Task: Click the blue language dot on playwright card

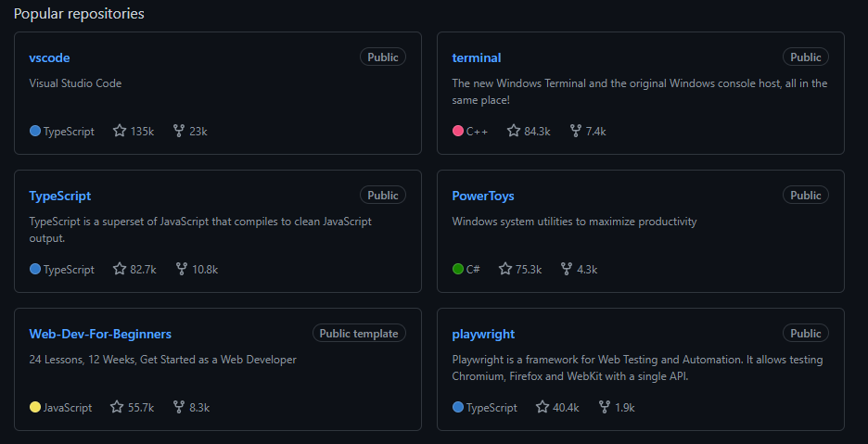Action: pyautogui.click(x=458, y=408)
